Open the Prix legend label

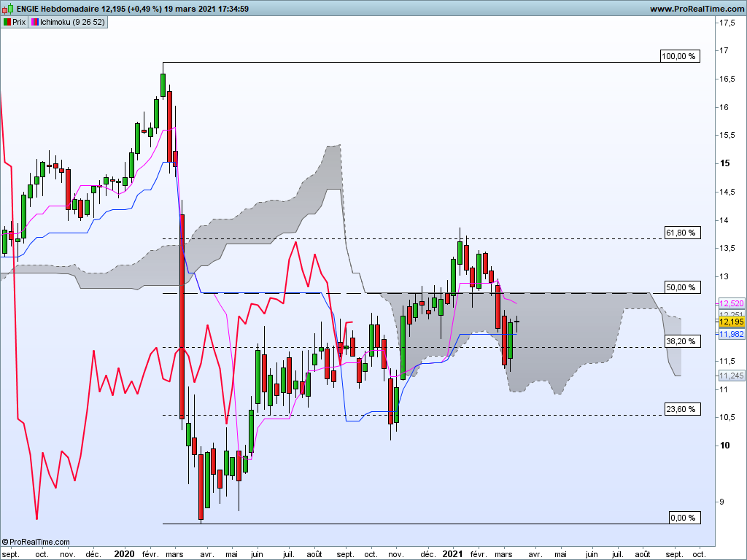(19, 22)
